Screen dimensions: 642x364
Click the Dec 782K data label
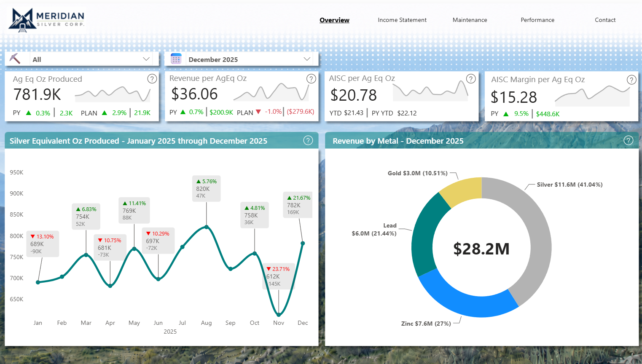(x=298, y=205)
